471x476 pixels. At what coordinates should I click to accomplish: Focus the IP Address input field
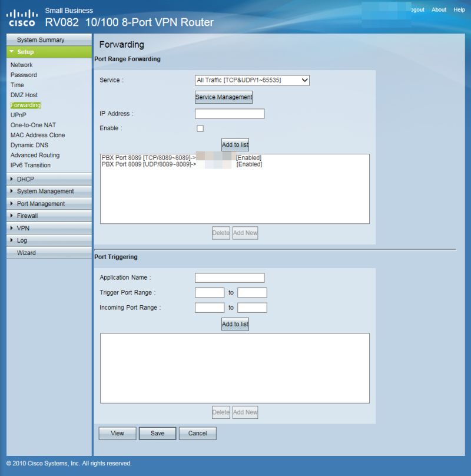point(230,114)
